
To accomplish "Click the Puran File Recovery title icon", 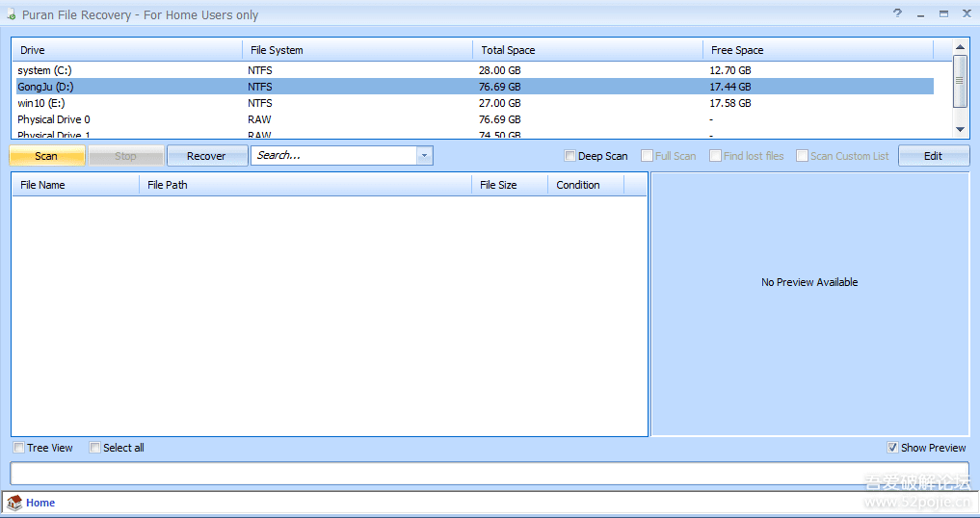I will (x=12, y=14).
